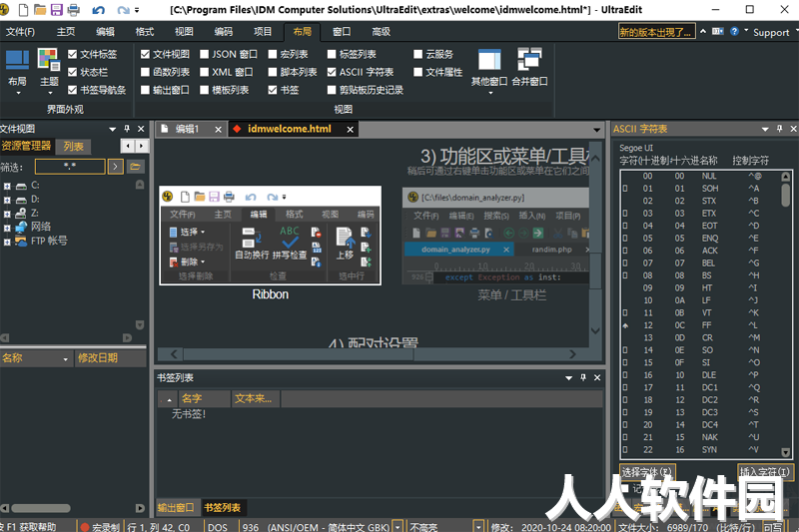The height and width of the screenshot is (532, 799).
Task: Toggle the 书签导航条 checkbox
Action: point(72,90)
